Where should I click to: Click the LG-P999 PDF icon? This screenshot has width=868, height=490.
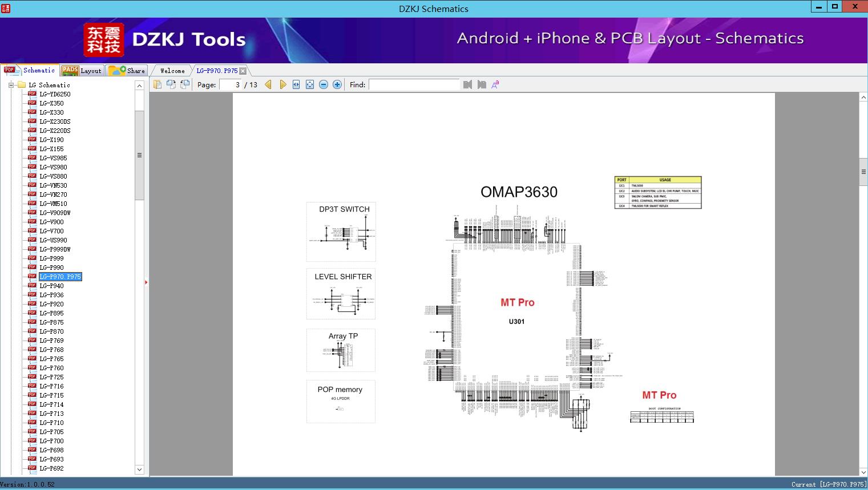tap(32, 258)
